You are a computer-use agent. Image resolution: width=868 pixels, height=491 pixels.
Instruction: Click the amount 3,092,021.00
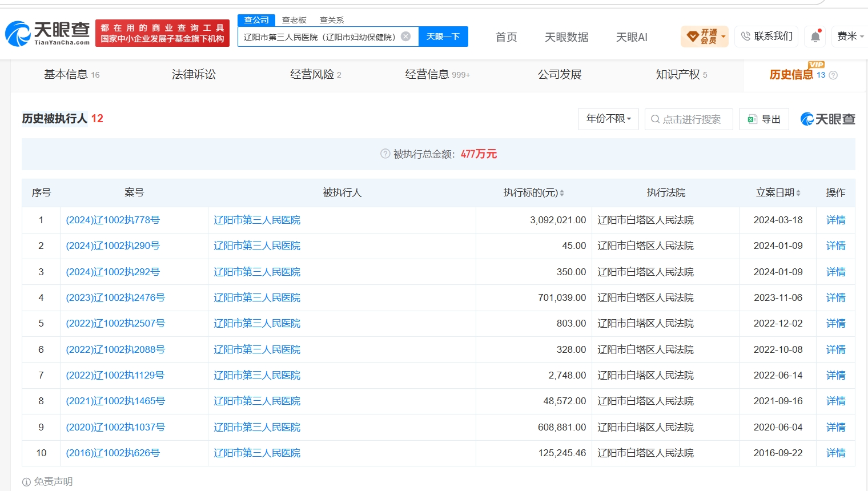coord(558,220)
